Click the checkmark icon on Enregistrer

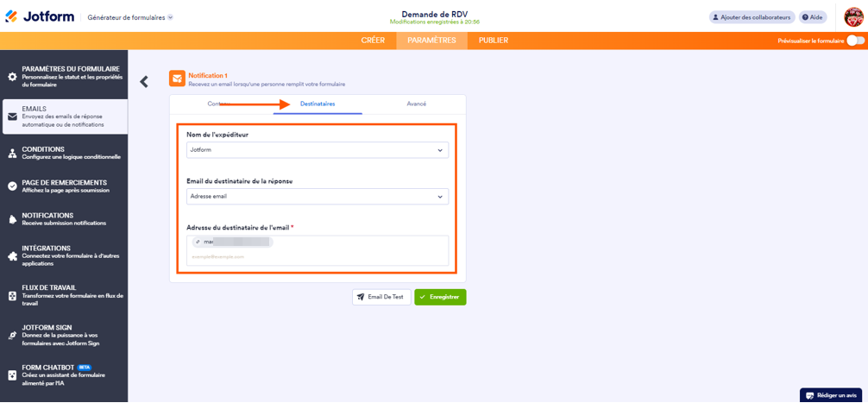point(423,297)
